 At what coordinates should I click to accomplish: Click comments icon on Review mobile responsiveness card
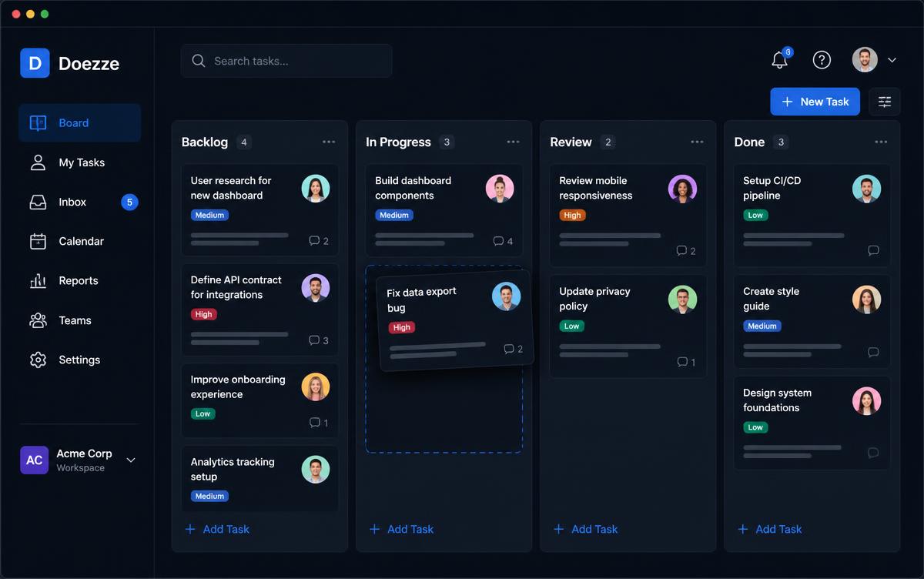pos(681,251)
